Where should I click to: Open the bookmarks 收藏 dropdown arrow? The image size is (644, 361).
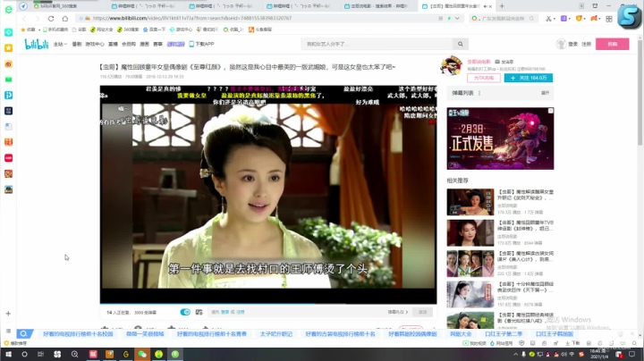click(x=39, y=29)
